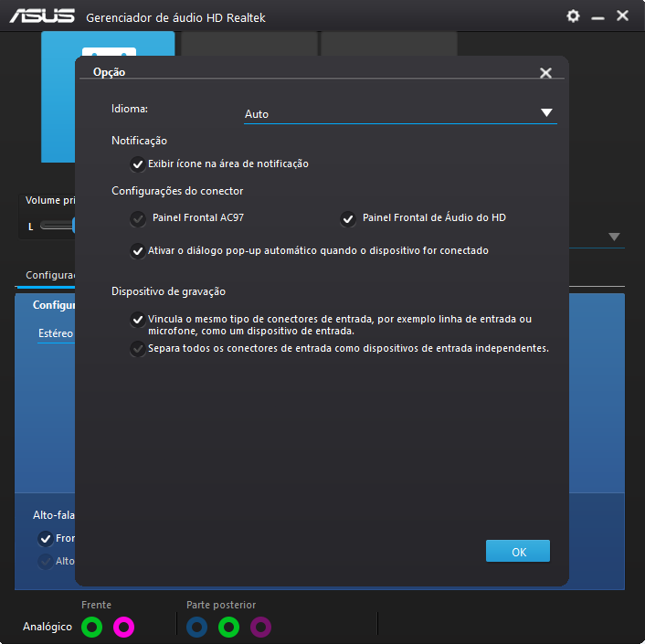This screenshot has width=645, height=644.
Task: Select the blue speaker device tab
Action: (58, 97)
